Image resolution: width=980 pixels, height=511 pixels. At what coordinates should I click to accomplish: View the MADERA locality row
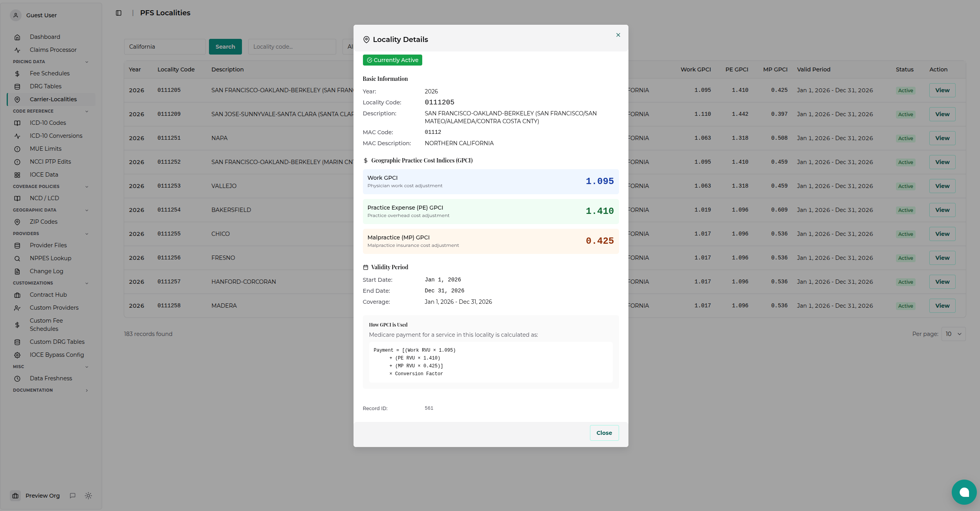point(942,306)
